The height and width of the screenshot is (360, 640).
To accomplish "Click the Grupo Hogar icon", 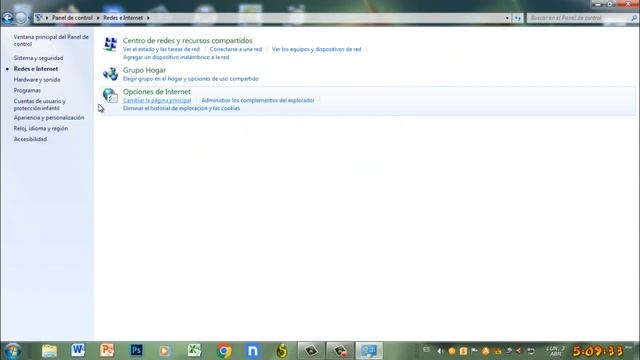I will pos(110,74).
